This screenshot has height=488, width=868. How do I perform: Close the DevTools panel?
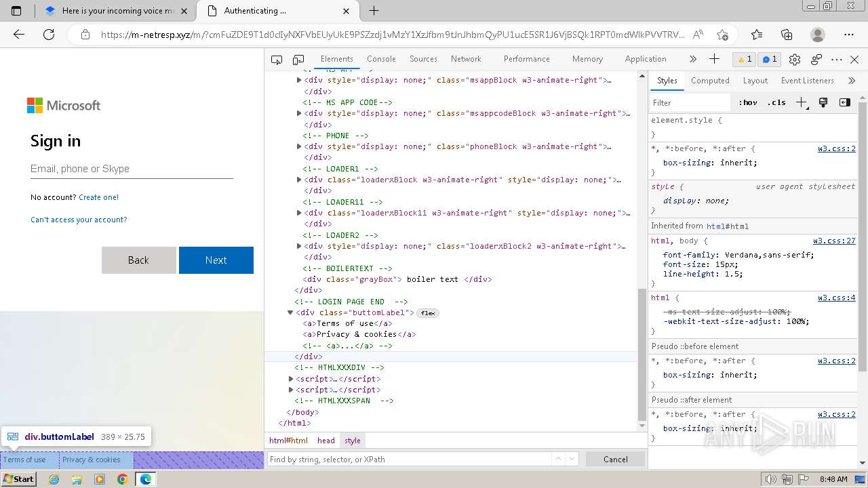854,60
